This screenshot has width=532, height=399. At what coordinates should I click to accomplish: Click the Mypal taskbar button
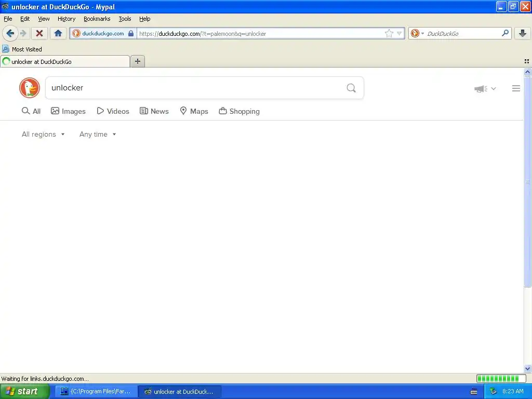click(180, 391)
